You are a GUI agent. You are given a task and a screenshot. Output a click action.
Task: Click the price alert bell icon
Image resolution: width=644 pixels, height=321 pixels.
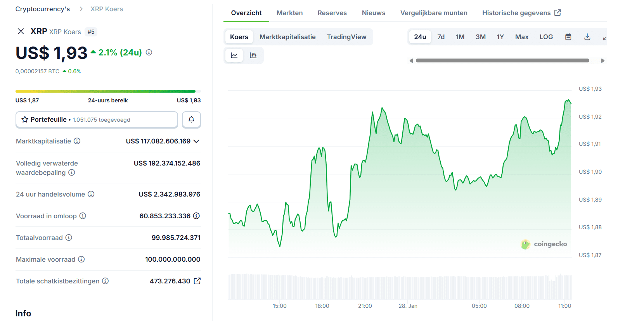click(x=191, y=119)
